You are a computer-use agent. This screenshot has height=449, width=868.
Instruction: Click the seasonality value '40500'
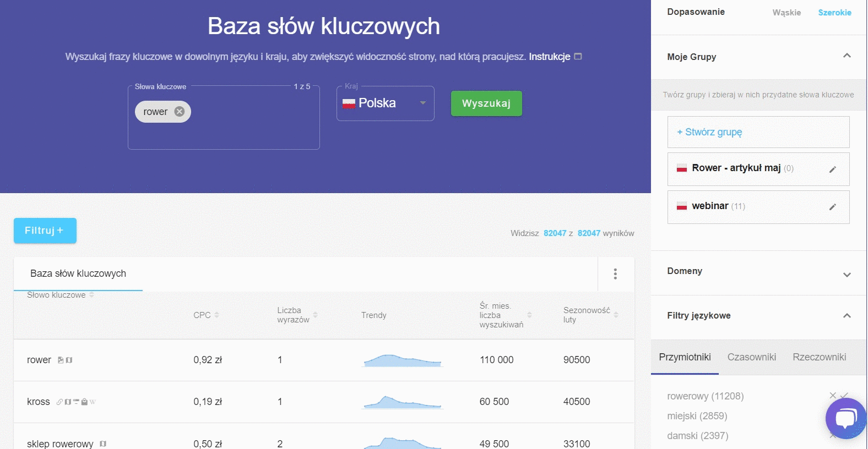coord(577,402)
